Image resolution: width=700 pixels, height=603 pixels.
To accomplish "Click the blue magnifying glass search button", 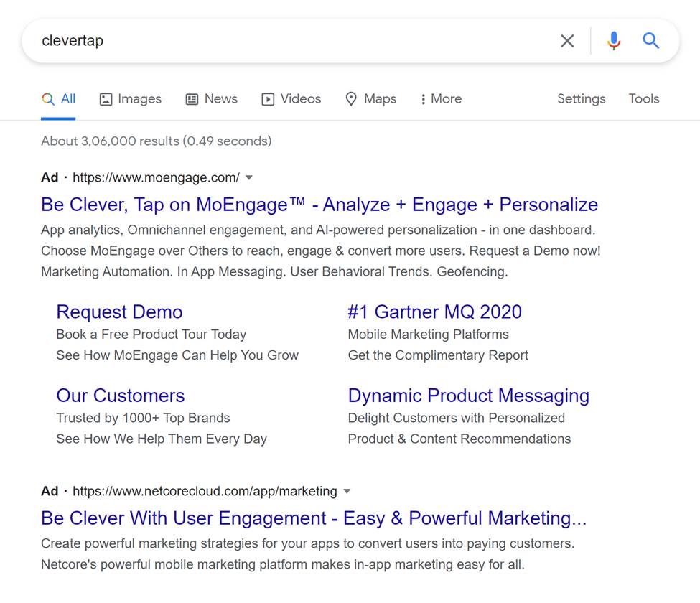I will 651,41.
